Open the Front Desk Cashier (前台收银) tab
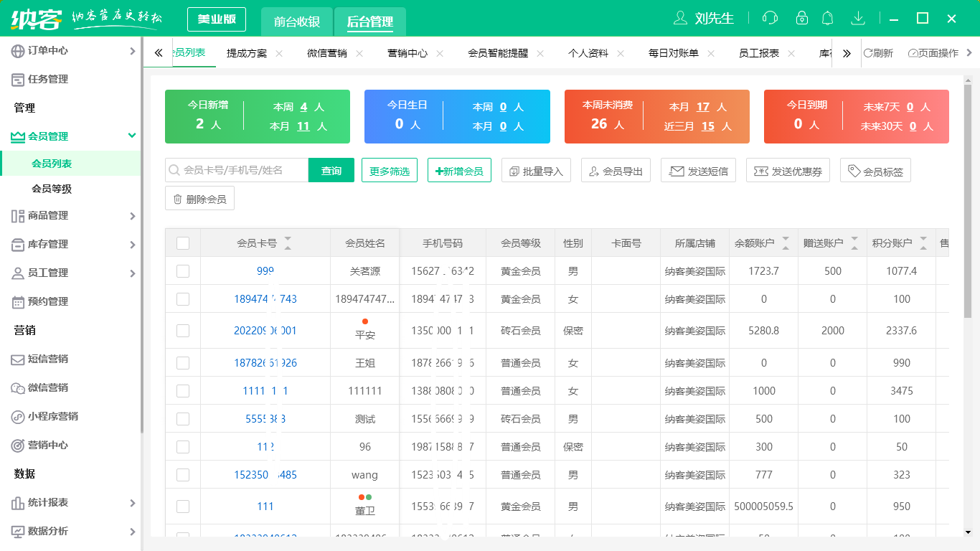 [x=296, y=22]
